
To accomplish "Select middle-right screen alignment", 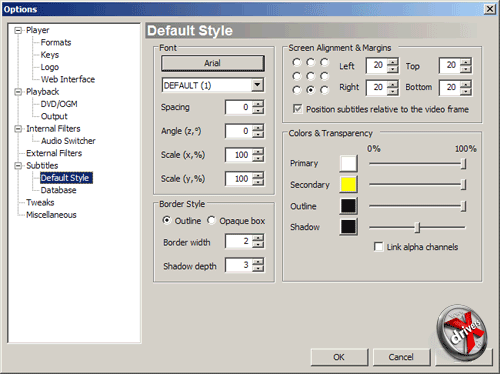I will (324, 76).
